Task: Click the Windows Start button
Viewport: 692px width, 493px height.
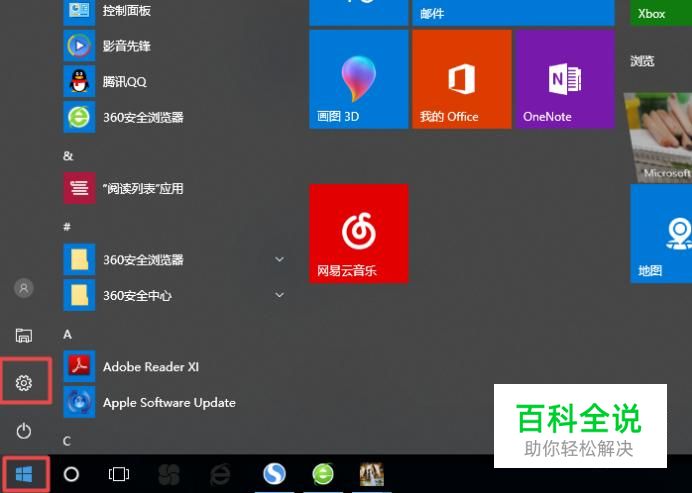Action: click(24, 474)
